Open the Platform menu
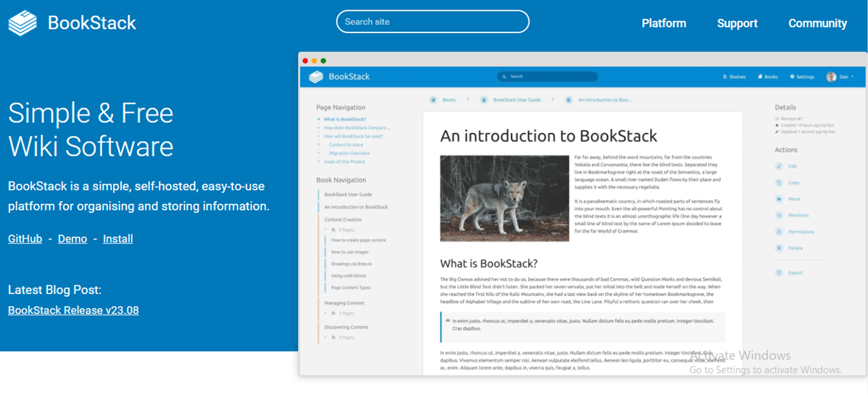This screenshot has height=395, width=868. (663, 23)
